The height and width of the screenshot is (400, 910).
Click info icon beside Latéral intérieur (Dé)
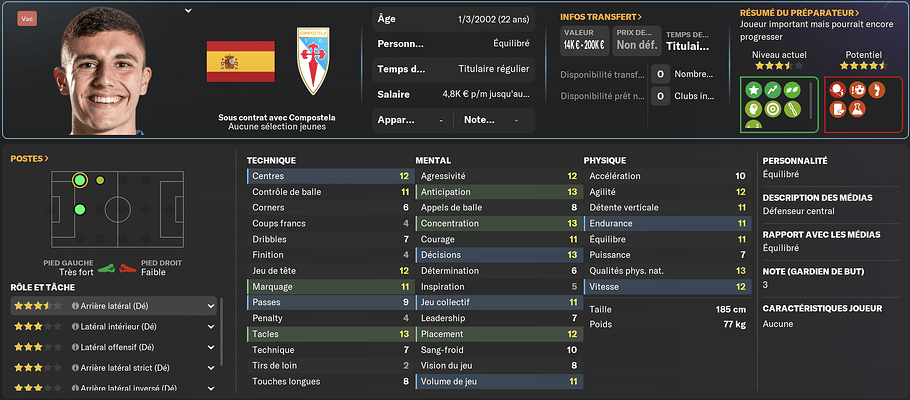click(x=75, y=326)
